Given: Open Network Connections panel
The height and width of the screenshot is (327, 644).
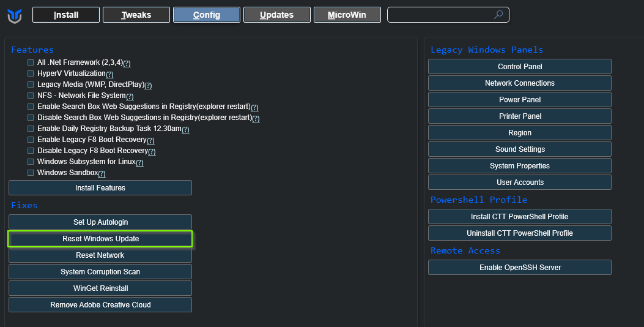Looking at the screenshot, I should pyautogui.click(x=520, y=83).
